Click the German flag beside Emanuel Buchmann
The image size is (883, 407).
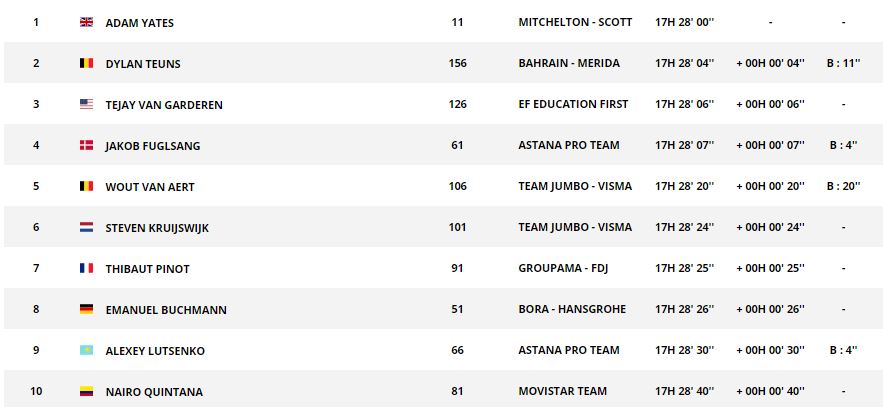86,309
